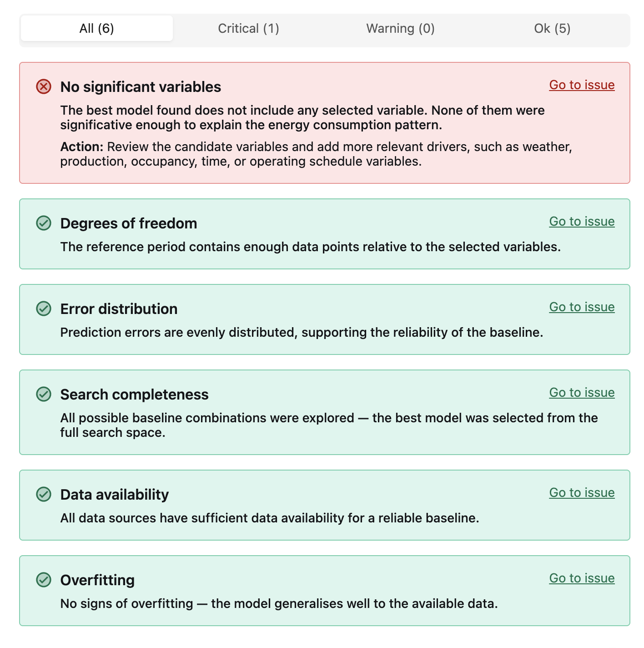Show the Ok (5) tab
The height and width of the screenshot is (648, 644).
553,28
